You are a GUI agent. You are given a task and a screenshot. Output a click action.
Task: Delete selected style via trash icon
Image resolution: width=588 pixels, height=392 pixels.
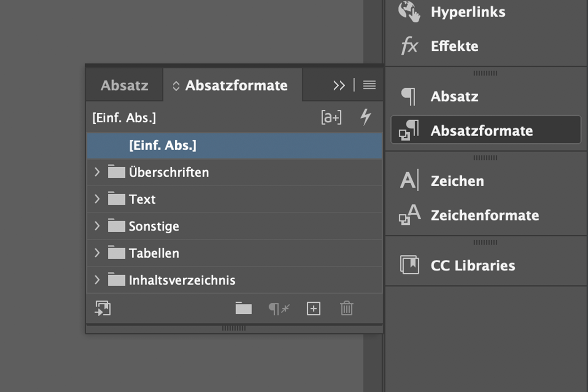click(x=346, y=309)
